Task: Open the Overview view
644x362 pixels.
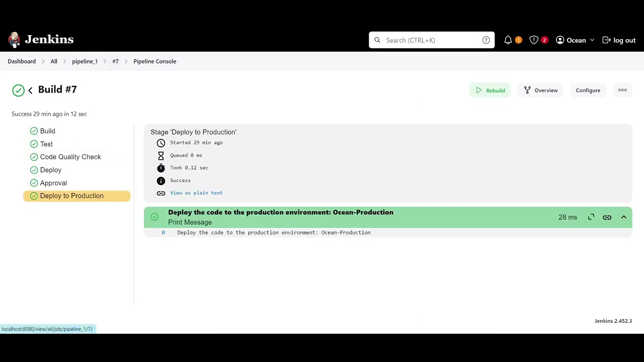Action: point(541,90)
